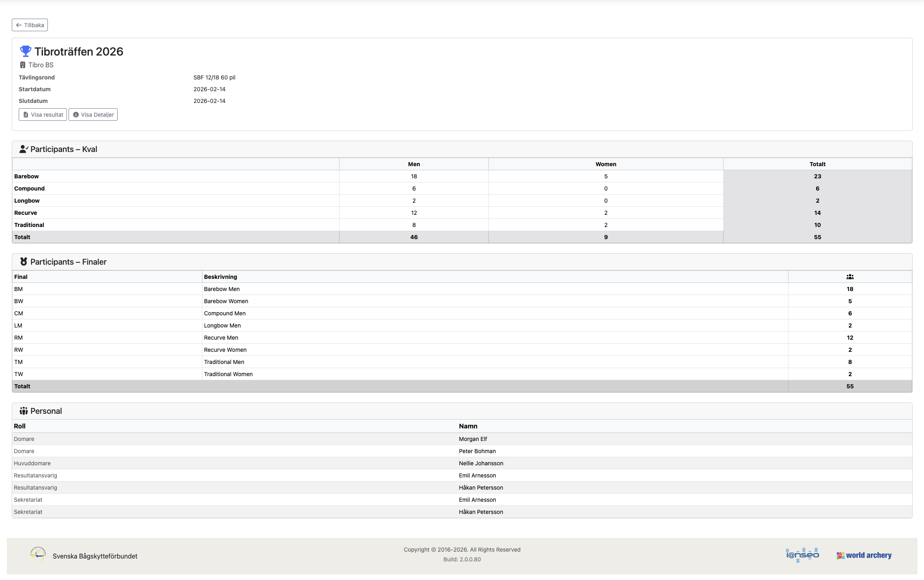This screenshot has width=924, height=580.
Task: Click the Ianseo logo in footer
Action: 802,555
